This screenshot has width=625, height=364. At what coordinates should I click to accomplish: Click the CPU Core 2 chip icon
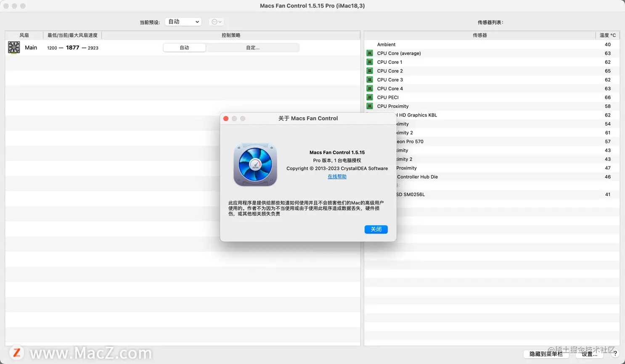coord(370,71)
